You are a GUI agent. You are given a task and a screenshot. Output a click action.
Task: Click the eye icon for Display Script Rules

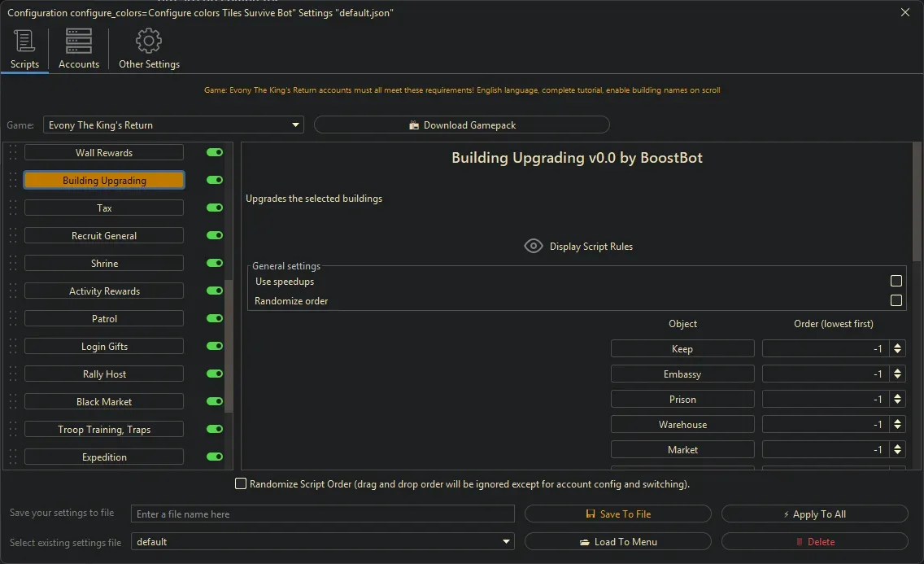[x=534, y=245]
